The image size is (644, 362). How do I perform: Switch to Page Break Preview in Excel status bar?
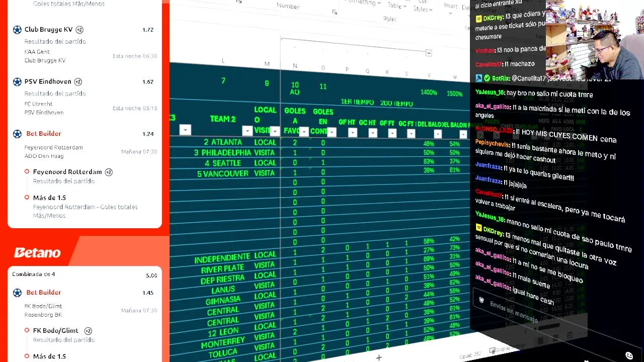[x=570, y=335]
